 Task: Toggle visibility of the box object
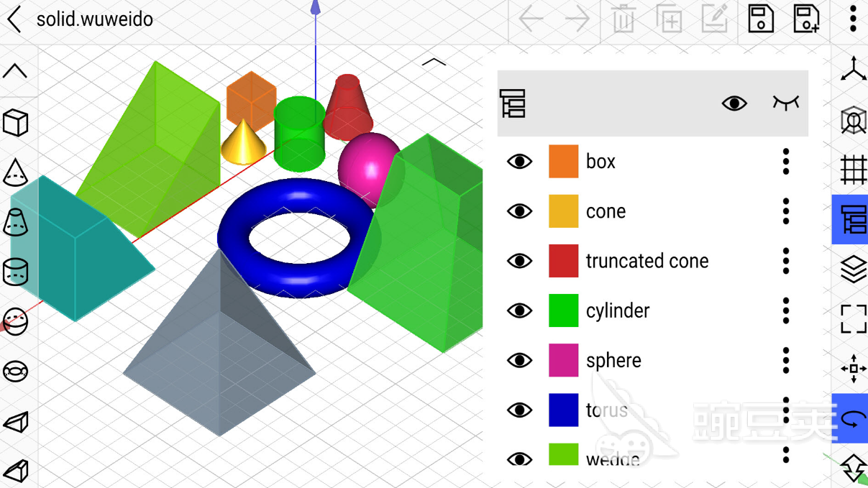click(x=519, y=161)
